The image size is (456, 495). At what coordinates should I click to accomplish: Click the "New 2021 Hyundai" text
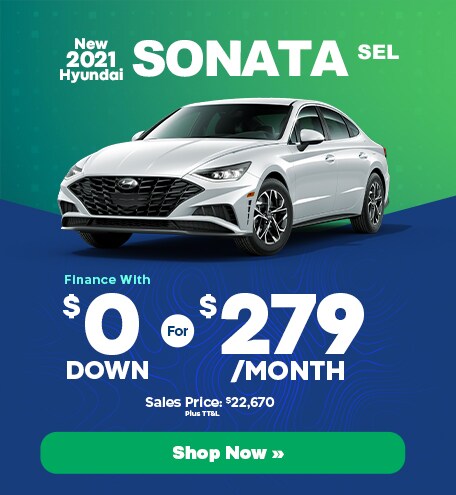(91, 60)
